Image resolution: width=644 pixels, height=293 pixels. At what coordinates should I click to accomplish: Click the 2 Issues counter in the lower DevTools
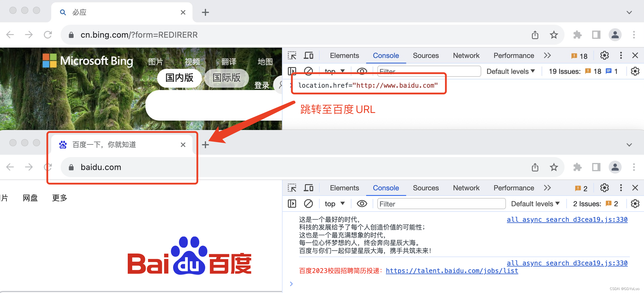point(595,204)
